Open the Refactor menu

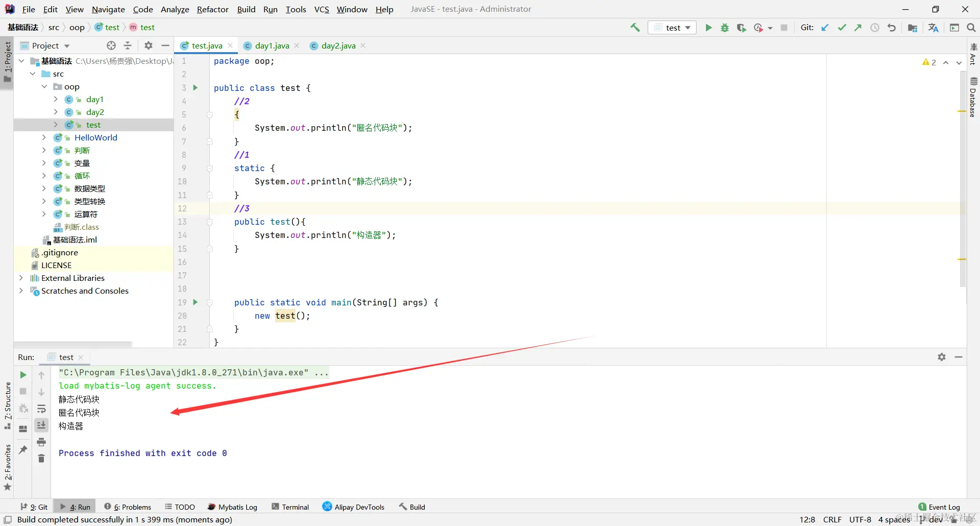pos(212,9)
